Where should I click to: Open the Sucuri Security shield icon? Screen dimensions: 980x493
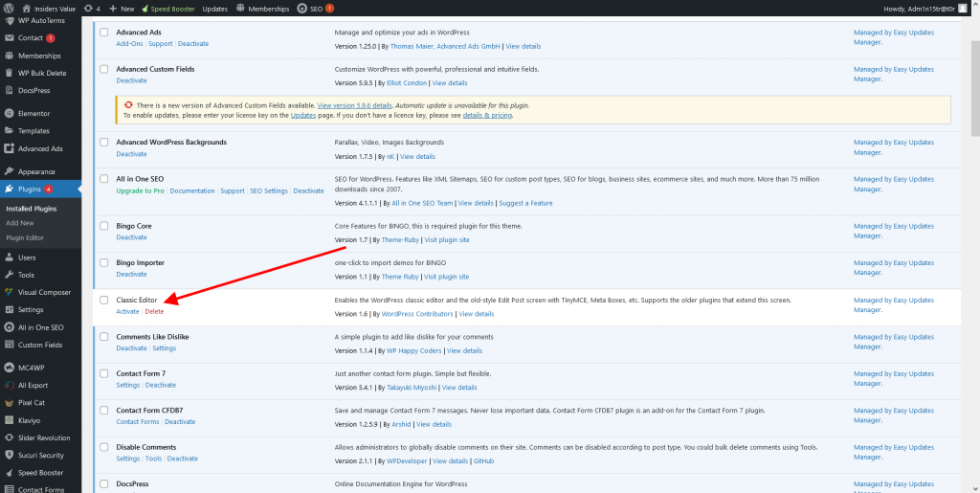click(9, 456)
